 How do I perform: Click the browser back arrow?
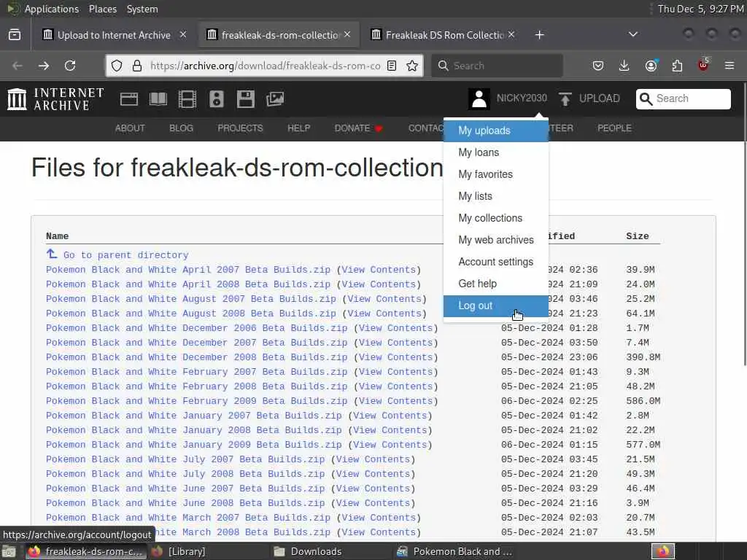point(18,66)
